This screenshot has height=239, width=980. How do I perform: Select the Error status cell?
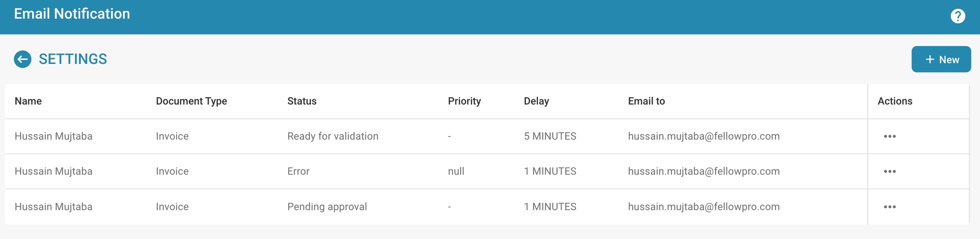(298, 171)
